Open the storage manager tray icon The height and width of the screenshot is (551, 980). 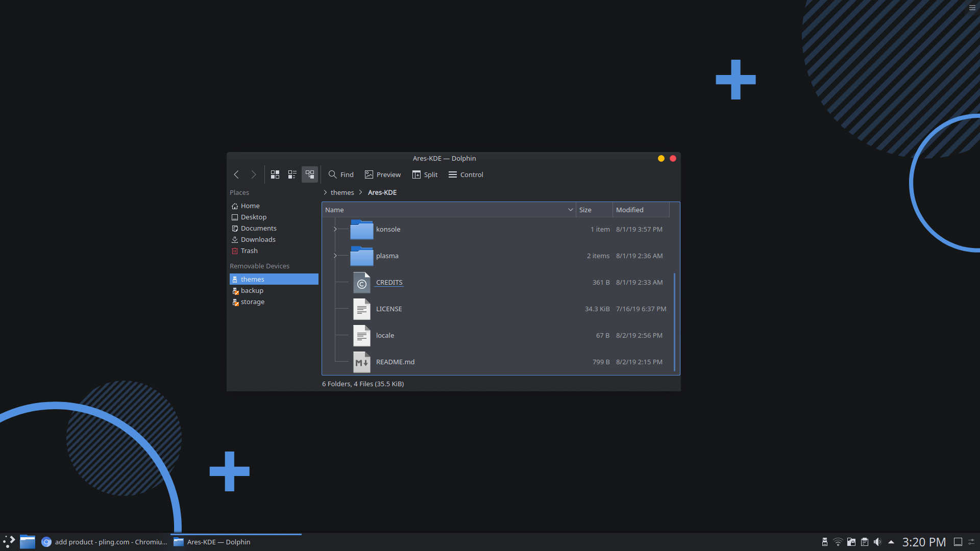pyautogui.click(x=851, y=542)
